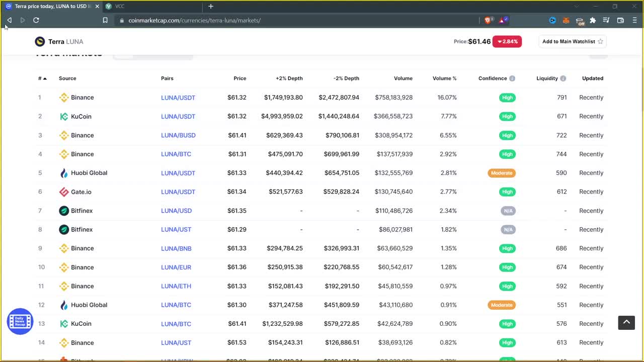644x362 pixels.
Task: Sort by the Source column header
Action: 67,78
